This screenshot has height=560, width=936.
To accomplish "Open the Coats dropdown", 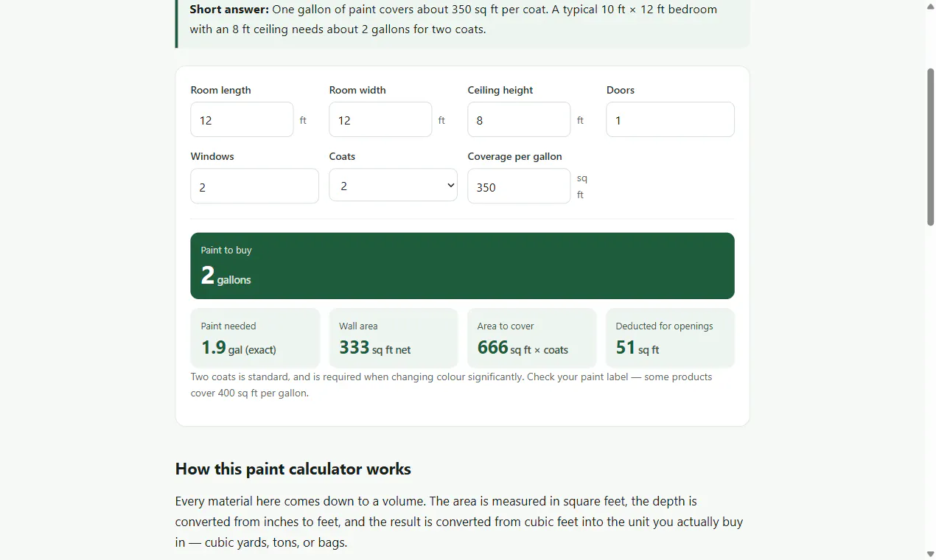I will [393, 185].
